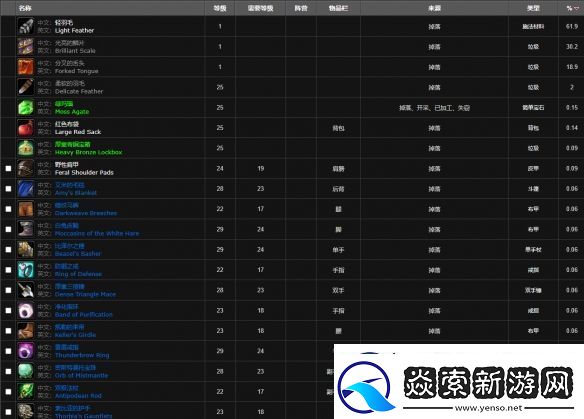Open the Delicate Feather item link

click(x=79, y=91)
